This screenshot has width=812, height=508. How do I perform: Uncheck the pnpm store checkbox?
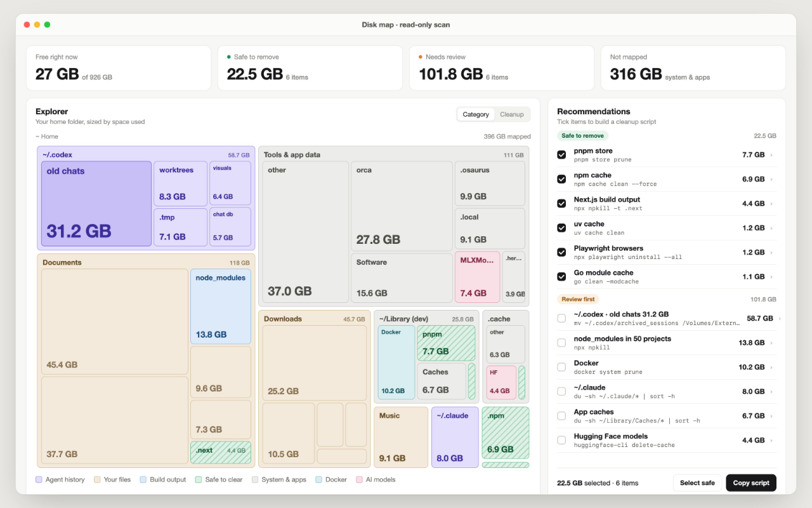coord(561,155)
